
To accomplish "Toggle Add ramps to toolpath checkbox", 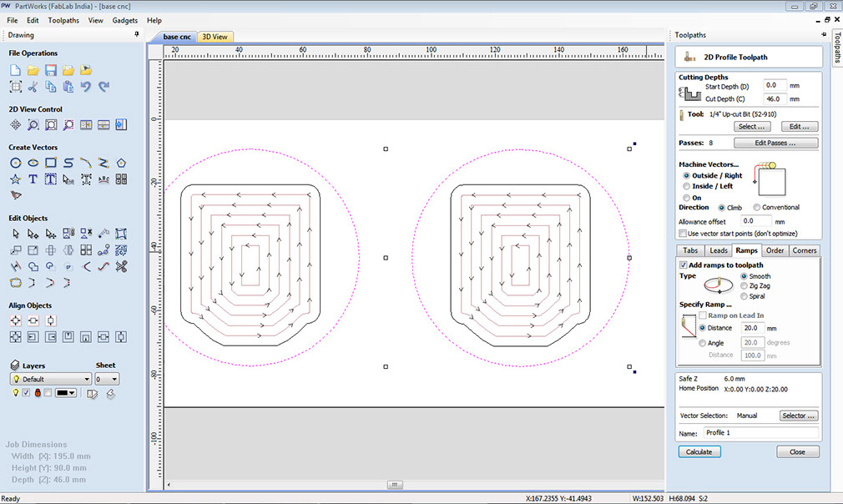I will pyautogui.click(x=684, y=265).
